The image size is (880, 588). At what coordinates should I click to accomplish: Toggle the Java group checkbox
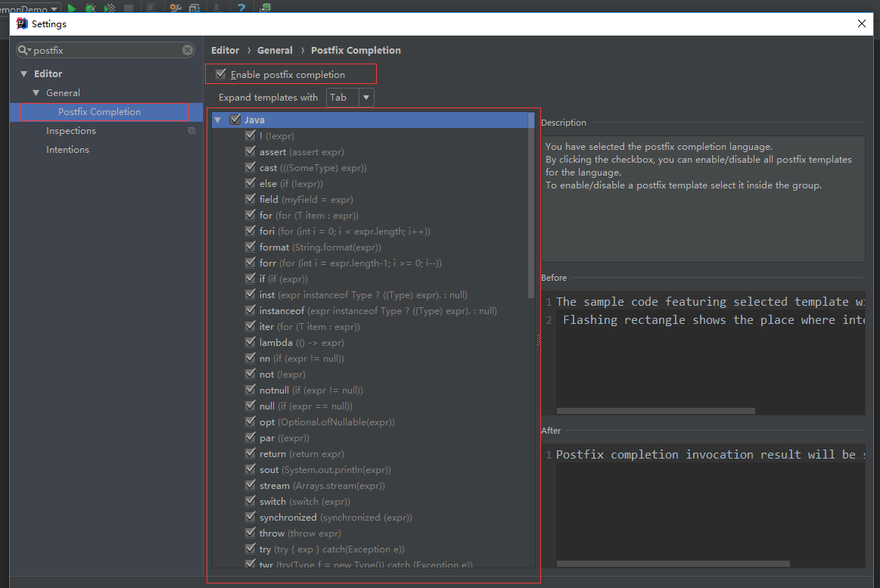(x=235, y=120)
